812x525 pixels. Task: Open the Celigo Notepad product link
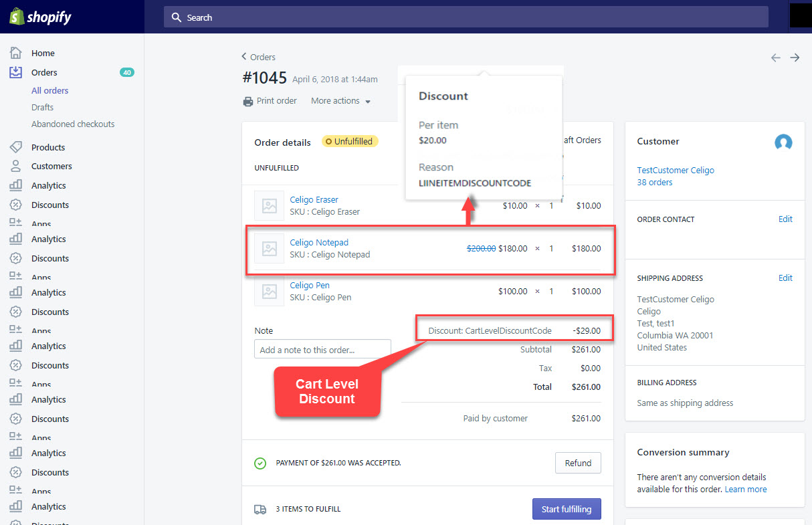click(x=319, y=242)
